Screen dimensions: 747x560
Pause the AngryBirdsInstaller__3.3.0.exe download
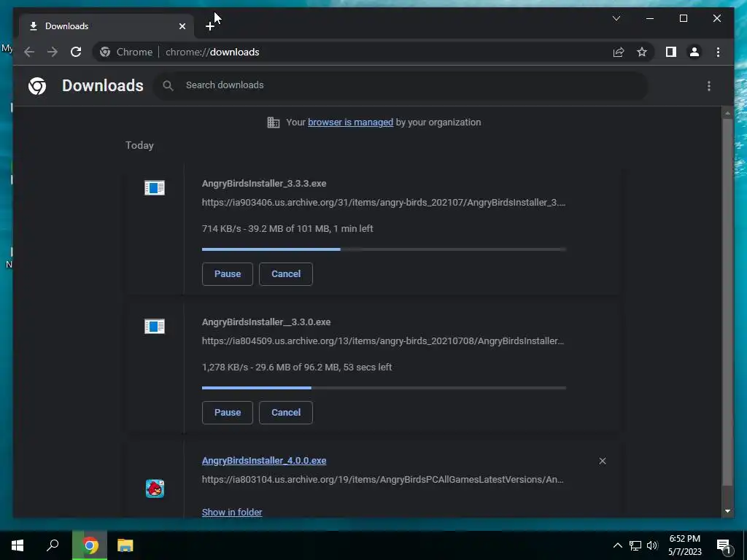tap(228, 413)
